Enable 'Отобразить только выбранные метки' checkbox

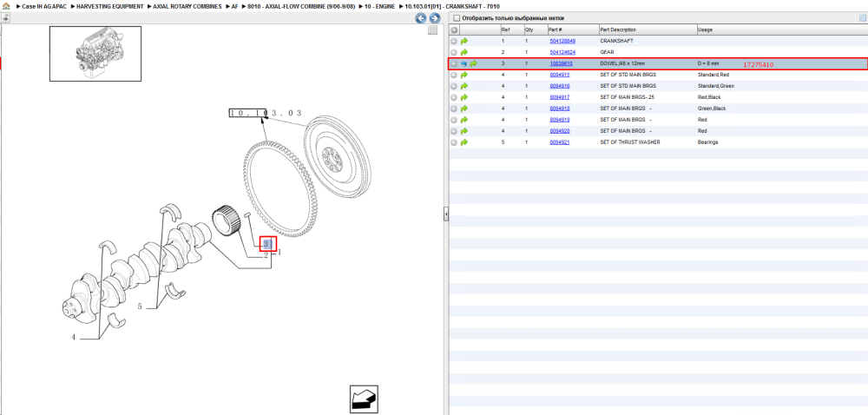pyautogui.click(x=457, y=18)
